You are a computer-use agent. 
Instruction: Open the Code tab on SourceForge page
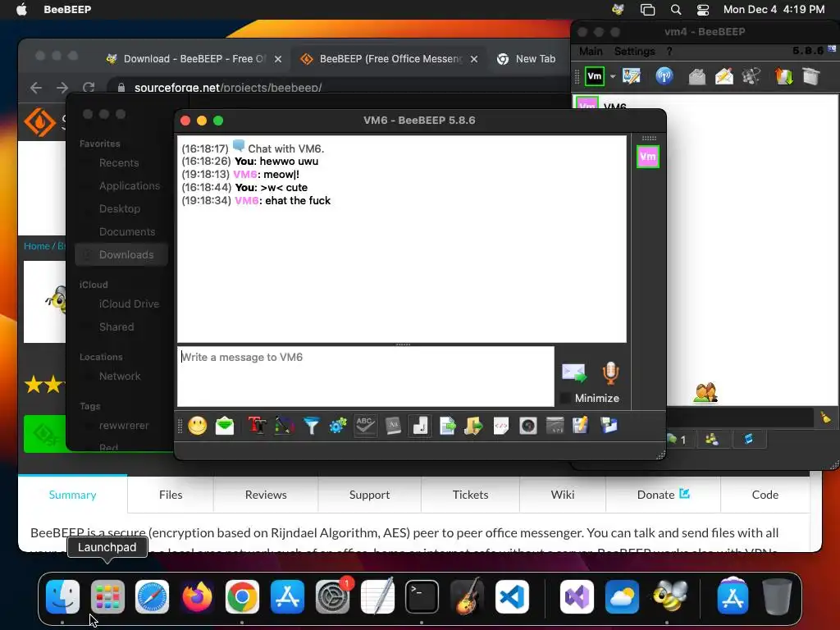[765, 495]
